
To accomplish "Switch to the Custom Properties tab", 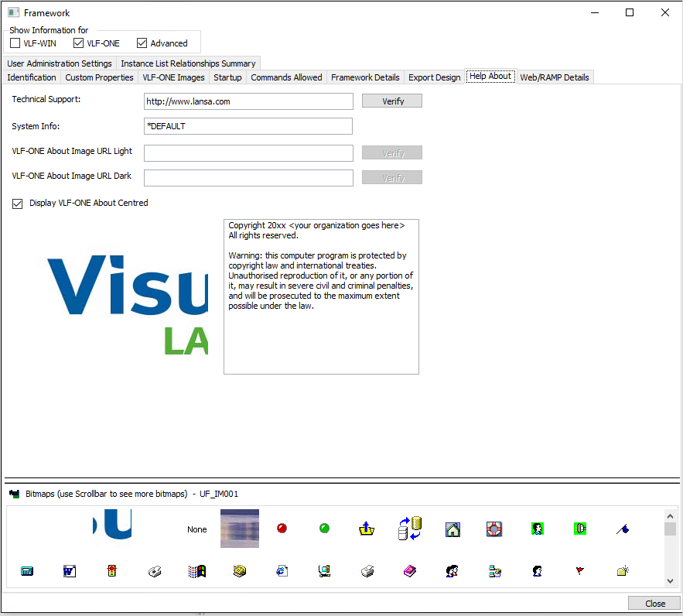I will [99, 77].
